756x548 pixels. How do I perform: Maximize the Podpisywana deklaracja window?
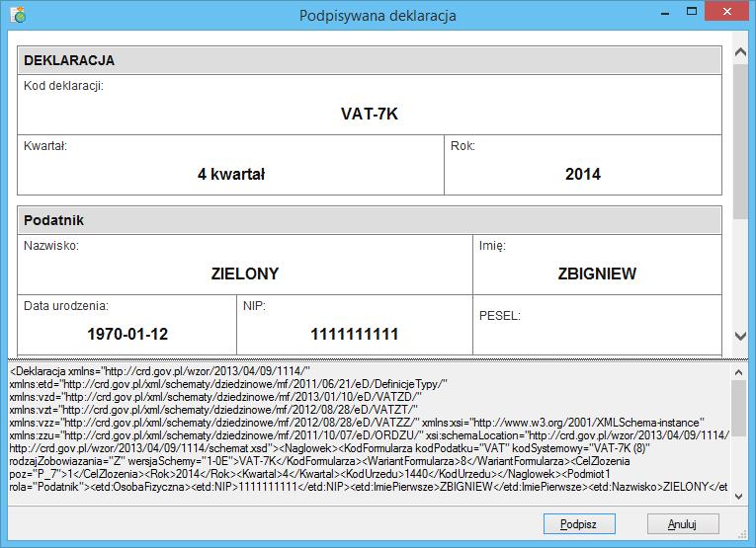coord(692,12)
